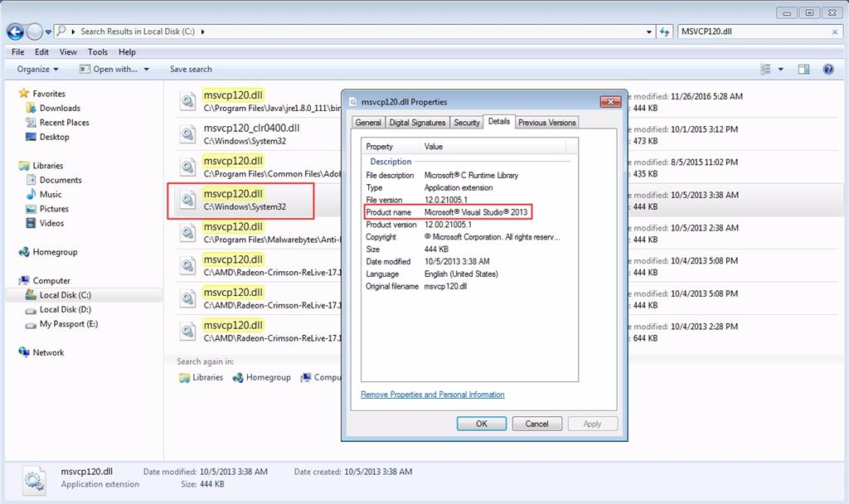This screenshot has height=504, width=849.
Task: Click dll icon of msvcp120_clr0400.dll
Action: click(x=187, y=133)
